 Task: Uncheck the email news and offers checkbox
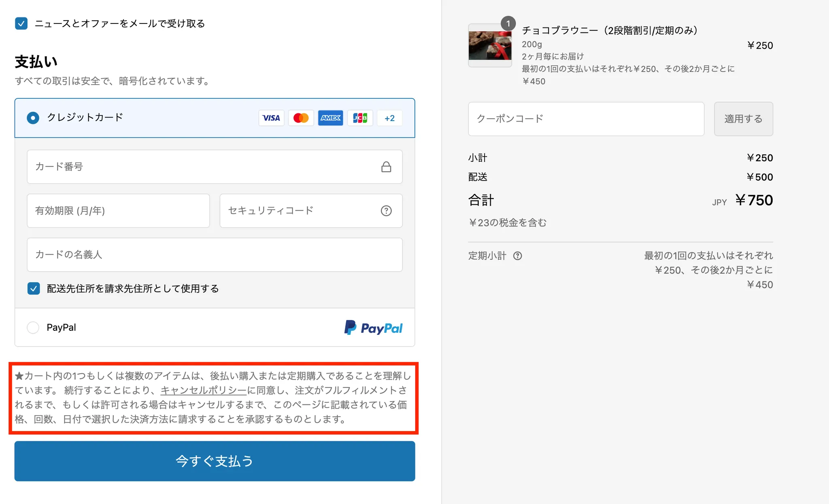pyautogui.click(x=21, y=23)
